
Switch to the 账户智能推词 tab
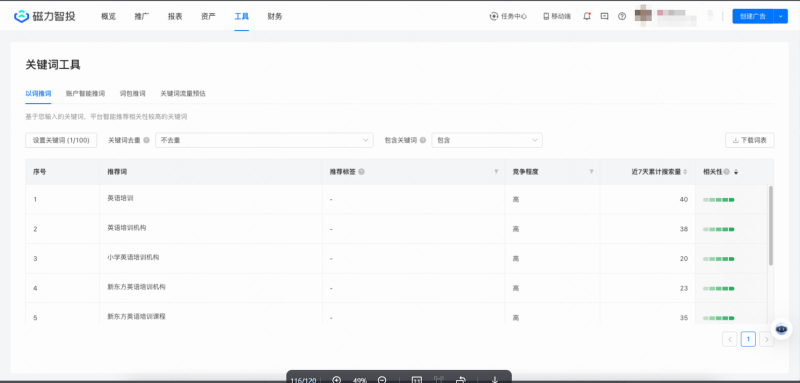click(85, 94)
